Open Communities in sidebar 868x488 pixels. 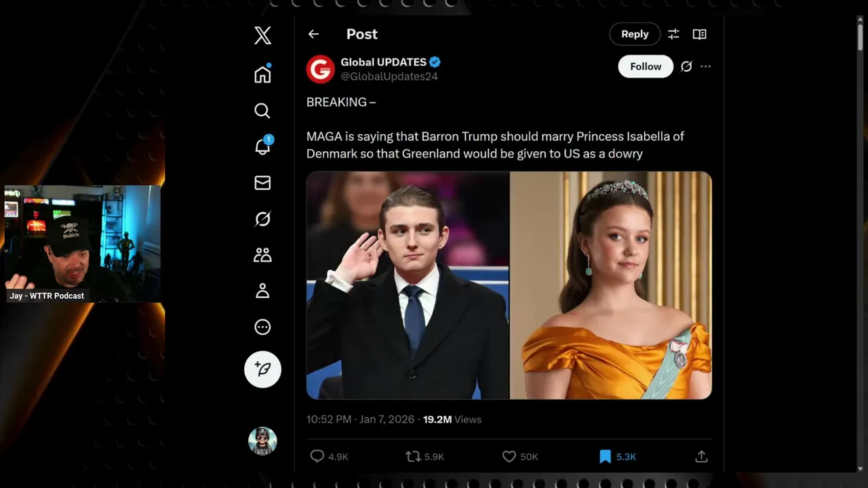tap(262, 255)
